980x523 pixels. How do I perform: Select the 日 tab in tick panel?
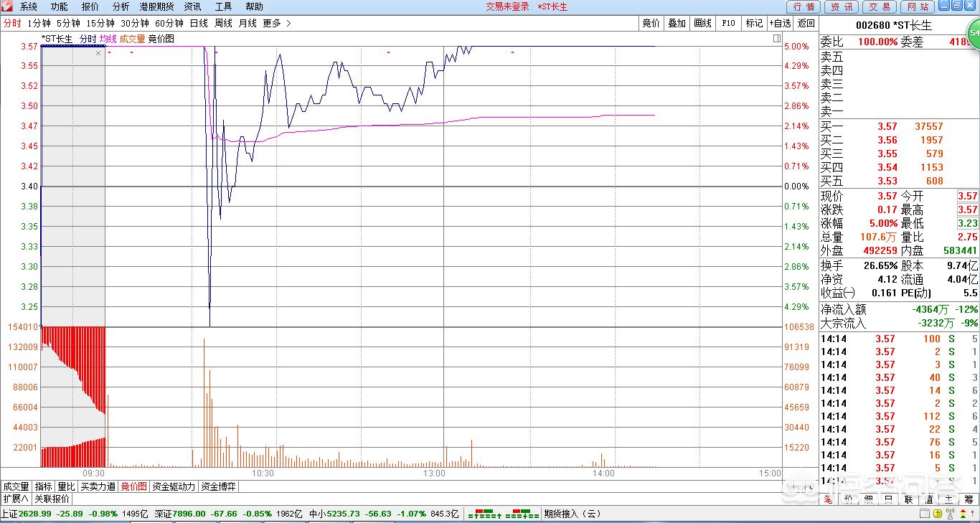click(x=888, y=499)
